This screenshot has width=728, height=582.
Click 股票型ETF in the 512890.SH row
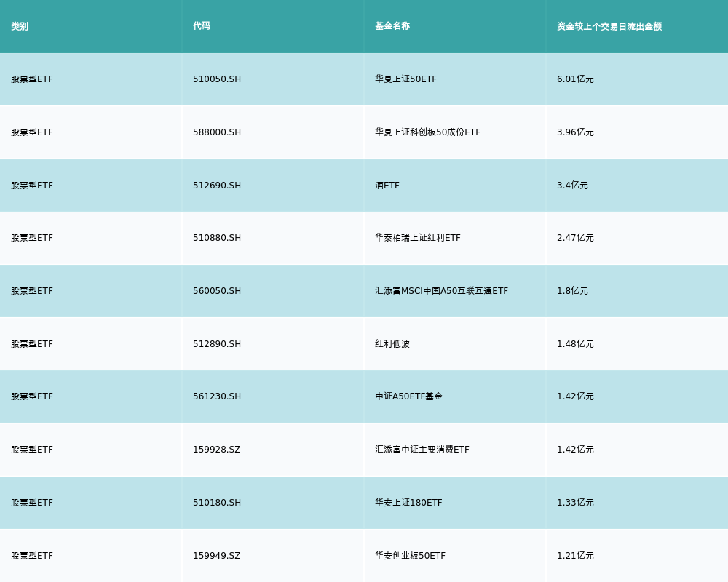32,344
